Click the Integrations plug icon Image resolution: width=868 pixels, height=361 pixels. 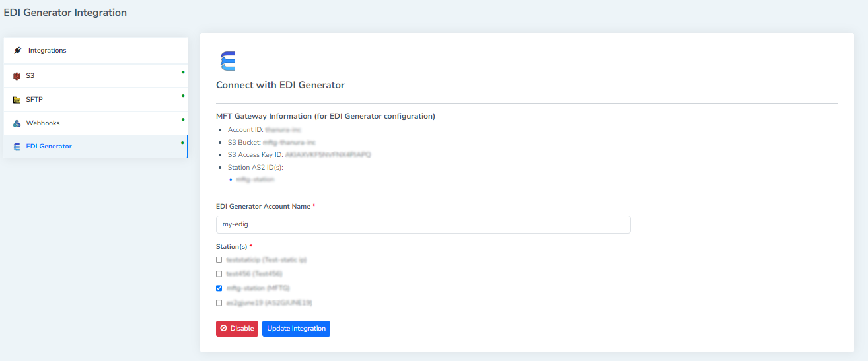[18, 50]
